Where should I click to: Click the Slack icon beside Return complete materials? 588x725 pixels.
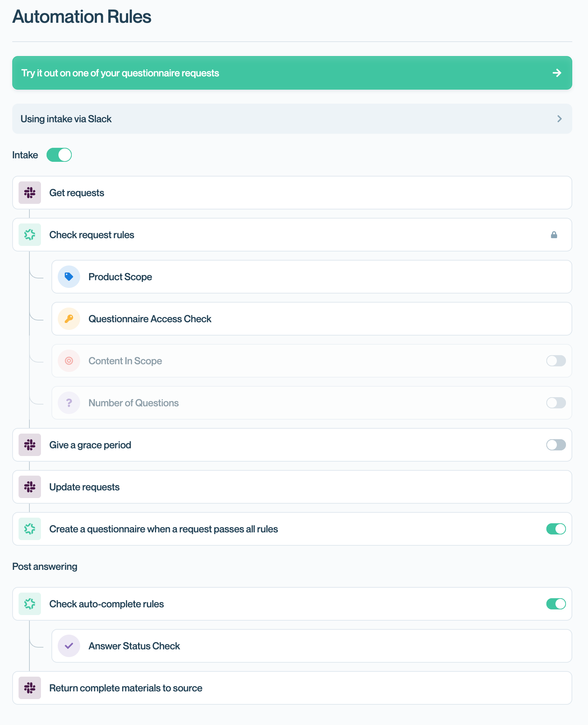tap(30, 688)
